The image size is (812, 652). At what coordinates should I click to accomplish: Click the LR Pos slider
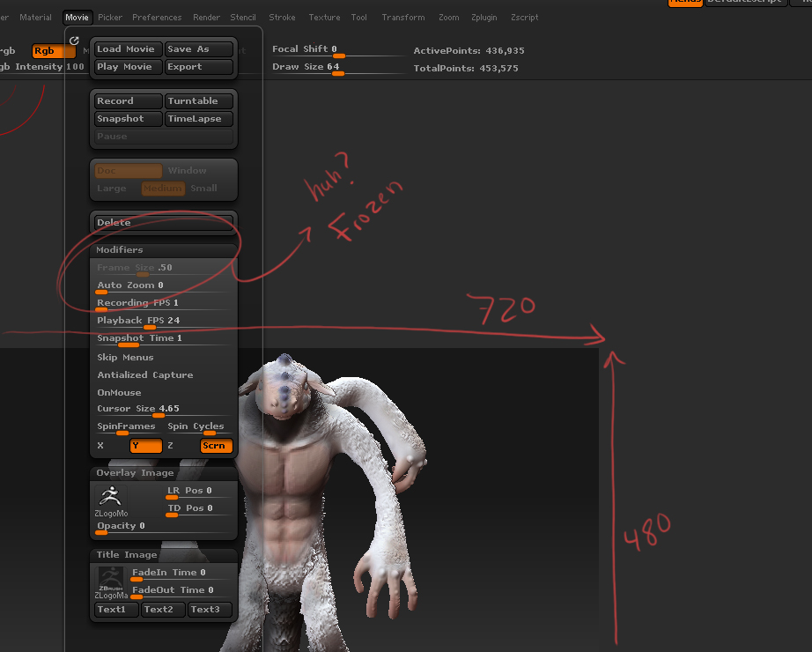tap(199, 492)
